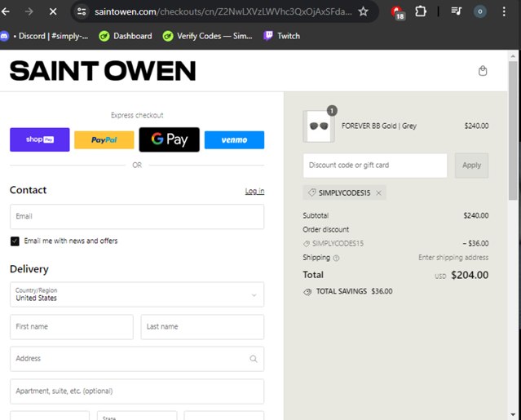Open the Chrome profile avatar
Screen dimensions: 521x420
click(x=479, y=11)
